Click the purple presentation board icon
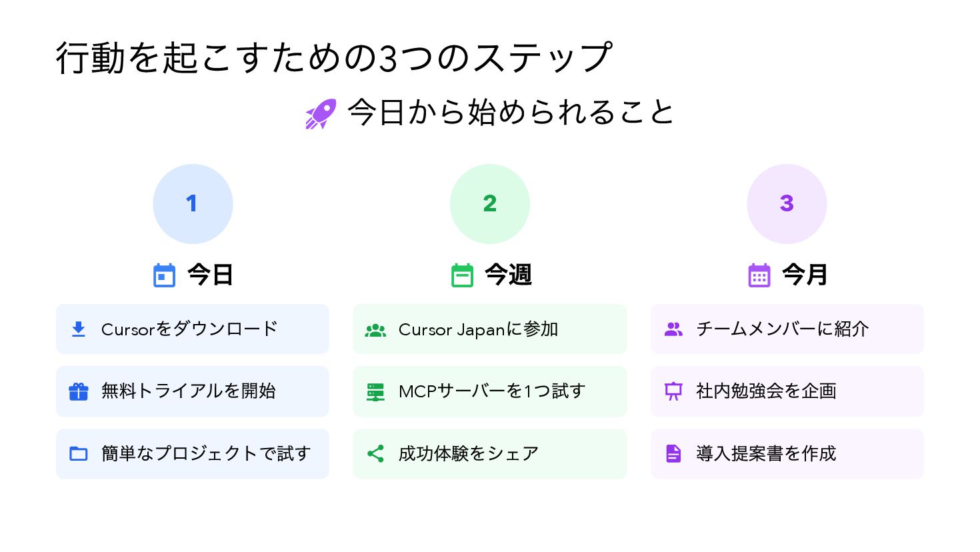The height and width of the screenshot is (552, 980). click(673, 391)
